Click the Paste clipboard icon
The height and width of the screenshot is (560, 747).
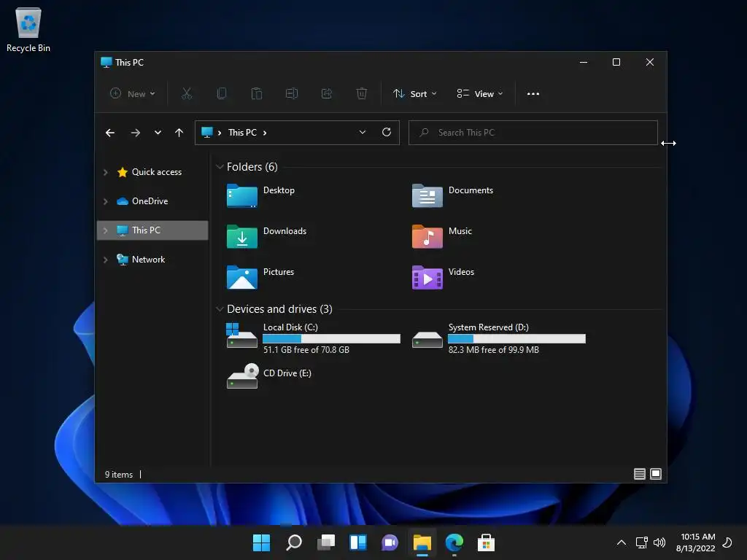[257, 94]
